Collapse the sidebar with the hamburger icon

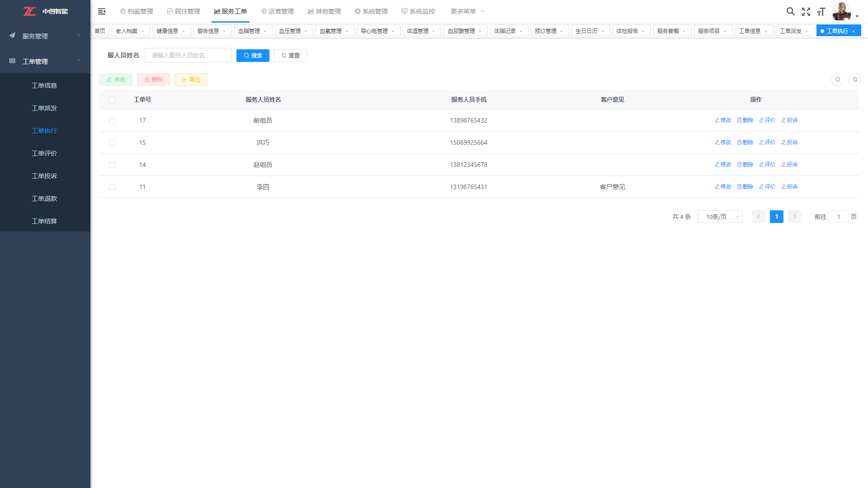click(102, 11)
